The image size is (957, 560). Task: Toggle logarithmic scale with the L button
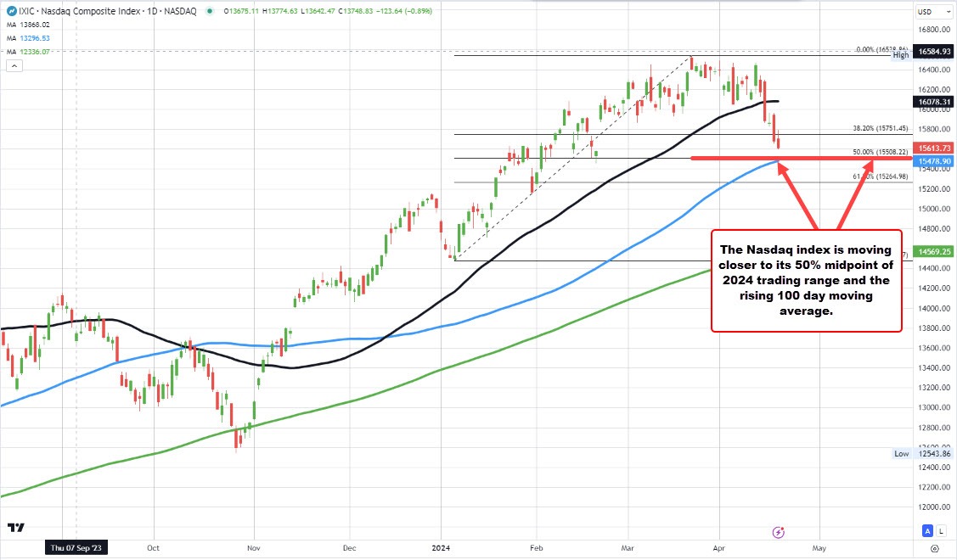click(x=942, y=530)
